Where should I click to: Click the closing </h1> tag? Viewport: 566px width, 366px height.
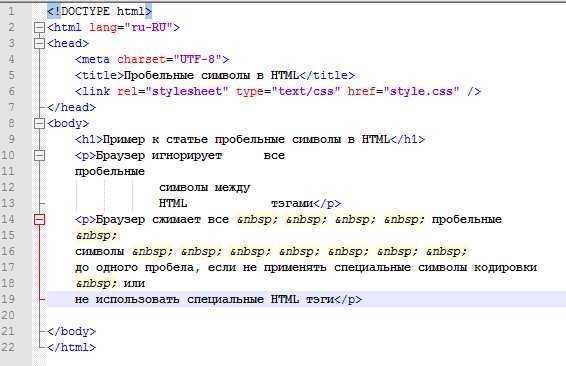tap(408, 139)
